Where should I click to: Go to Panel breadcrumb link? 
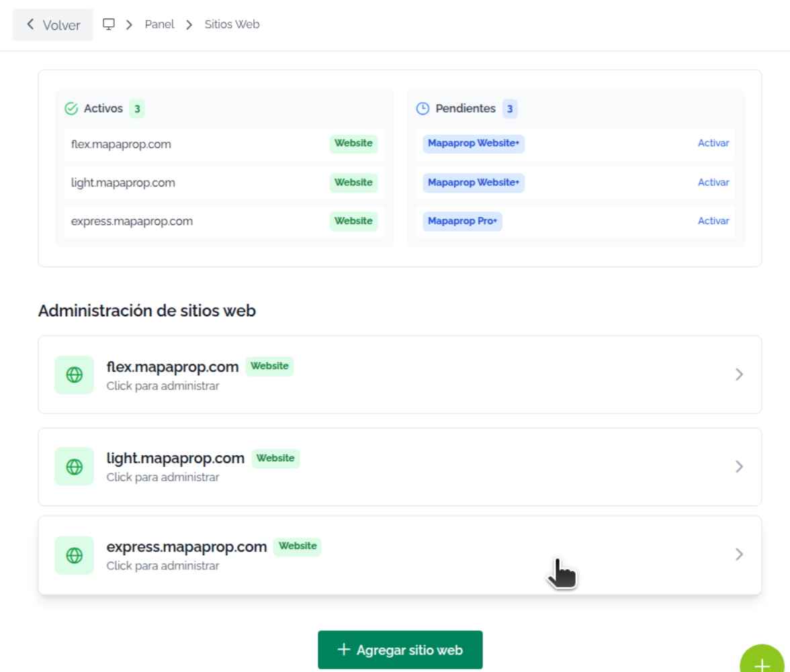point(159,24)
